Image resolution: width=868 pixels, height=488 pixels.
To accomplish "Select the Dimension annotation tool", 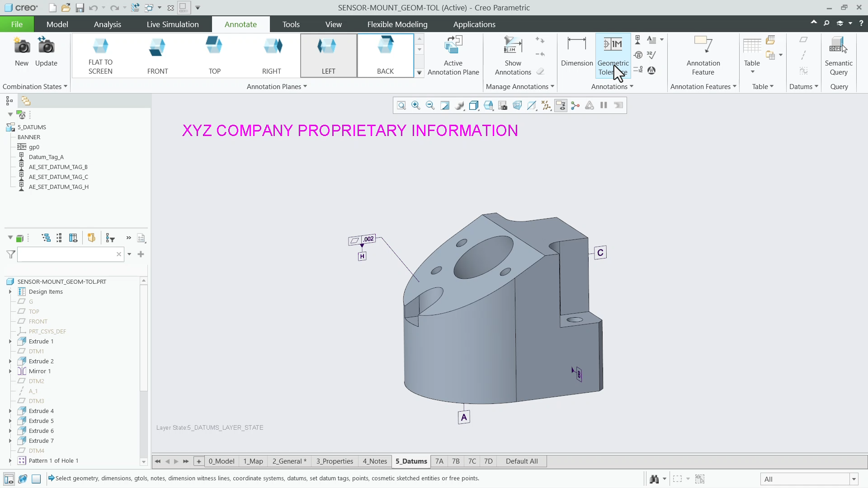I will 576,52.
